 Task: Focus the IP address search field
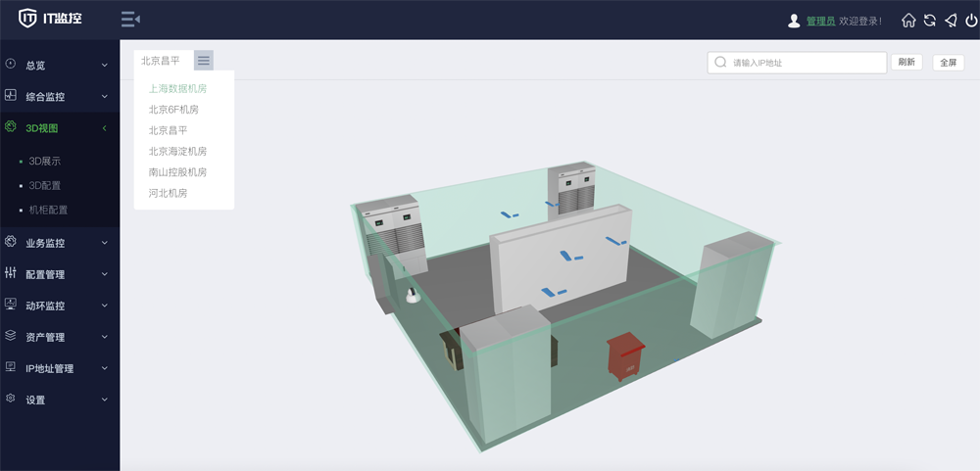tap(797, 63)
